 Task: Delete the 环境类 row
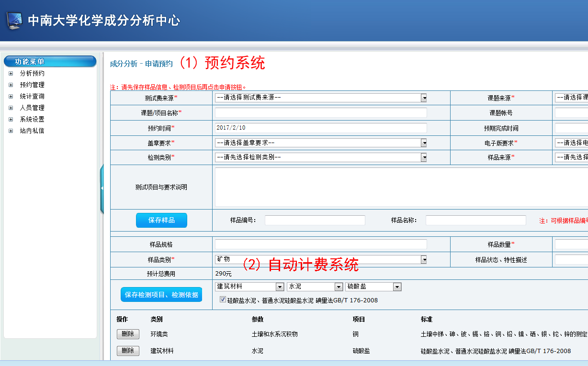click(128, 334)
